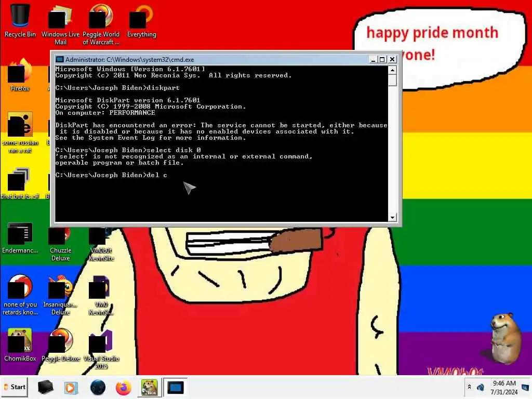Switch to ChomikBox taskbar button

tap(149, 387)
